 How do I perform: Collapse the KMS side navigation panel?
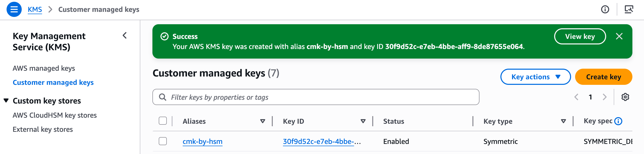coord(125,36)
